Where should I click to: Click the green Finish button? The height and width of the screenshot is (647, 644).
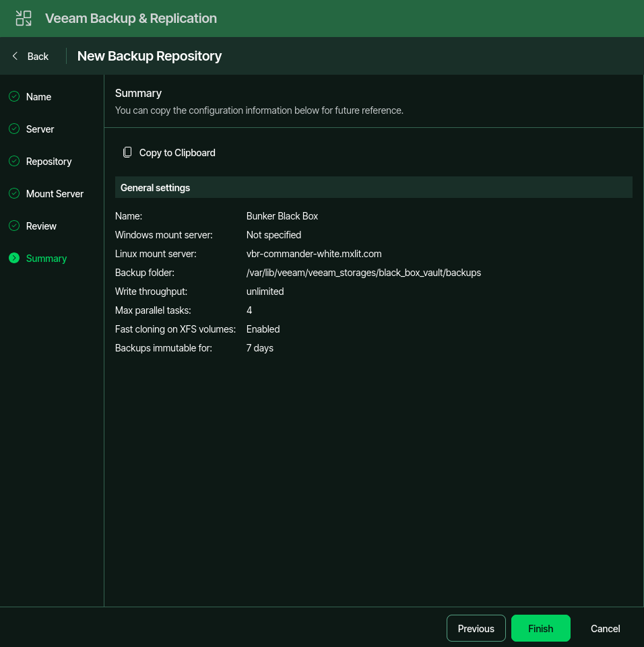tap(541, 628)
